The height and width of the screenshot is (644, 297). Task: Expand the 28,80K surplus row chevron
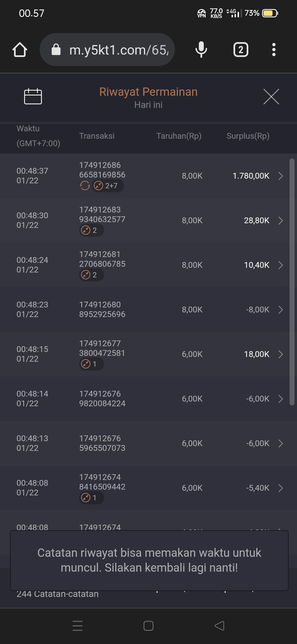[x=280, y=220]
